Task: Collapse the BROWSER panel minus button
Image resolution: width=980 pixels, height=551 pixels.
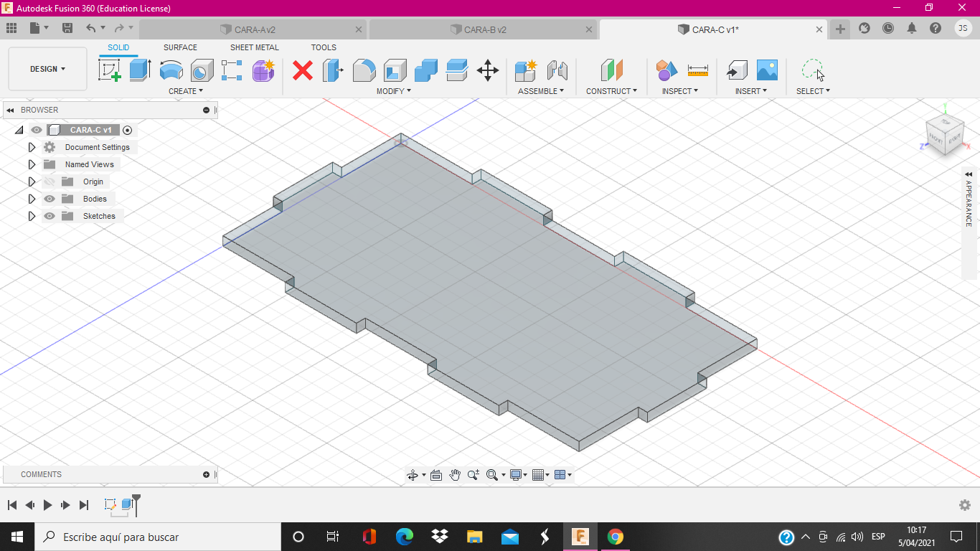Action: 207,110
